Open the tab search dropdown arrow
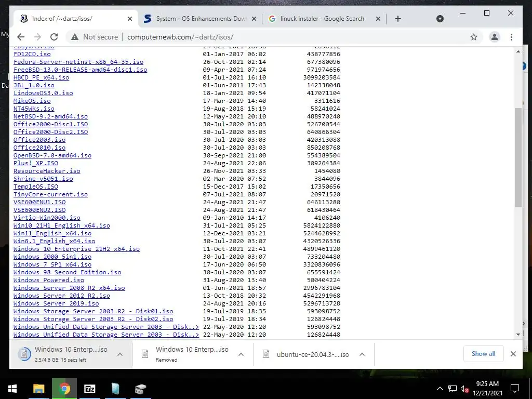Viewport: 532px width, 399px height. (440, 19)
